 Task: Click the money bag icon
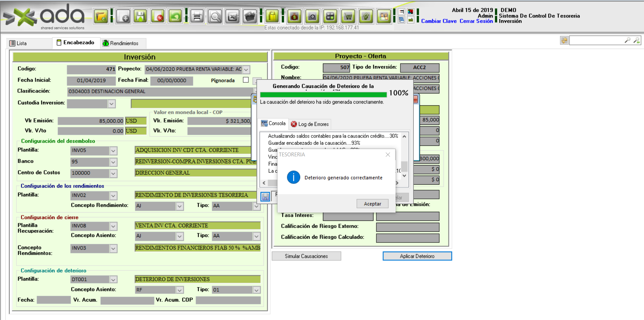[x=294, y=16]
